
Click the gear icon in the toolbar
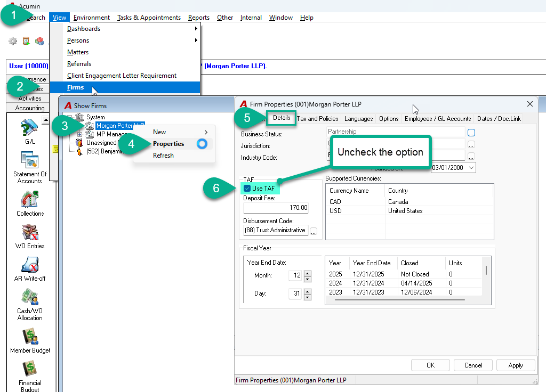click(13, 41)
